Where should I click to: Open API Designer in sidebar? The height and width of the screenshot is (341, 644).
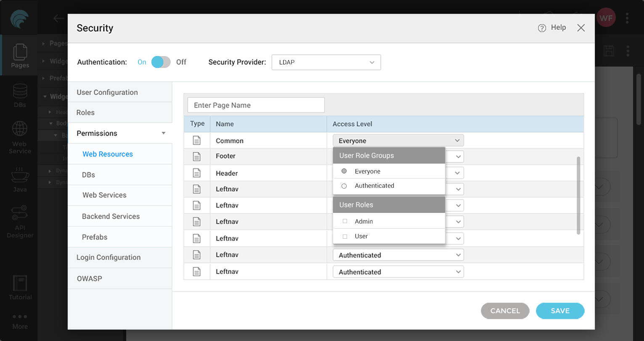point(20,222)
